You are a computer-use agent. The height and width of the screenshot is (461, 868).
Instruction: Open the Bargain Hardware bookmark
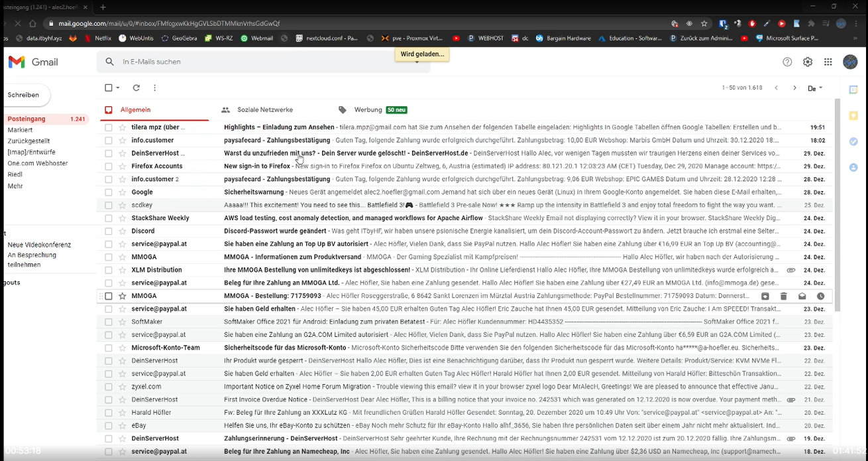[x=563, y=38]
